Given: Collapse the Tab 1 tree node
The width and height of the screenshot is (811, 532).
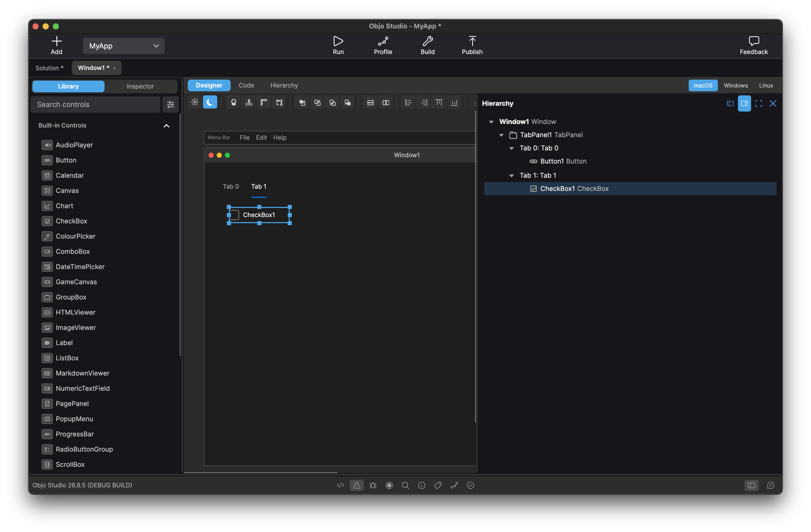Looking at the screenshot, I should point(512,176).
